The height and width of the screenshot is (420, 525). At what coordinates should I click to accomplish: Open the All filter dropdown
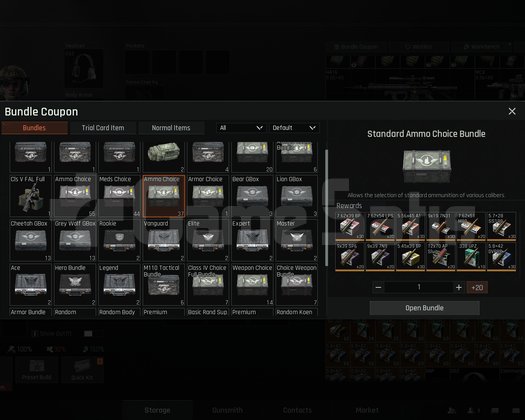point(241,128)
